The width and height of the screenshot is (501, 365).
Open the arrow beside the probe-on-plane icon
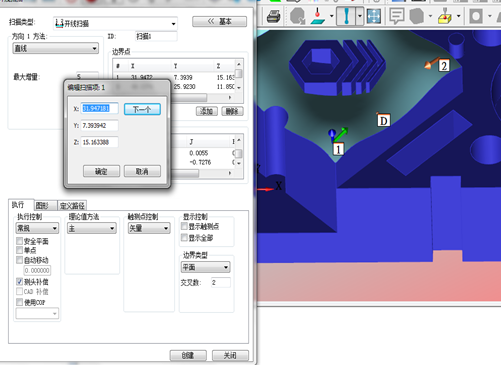point(332,16)
